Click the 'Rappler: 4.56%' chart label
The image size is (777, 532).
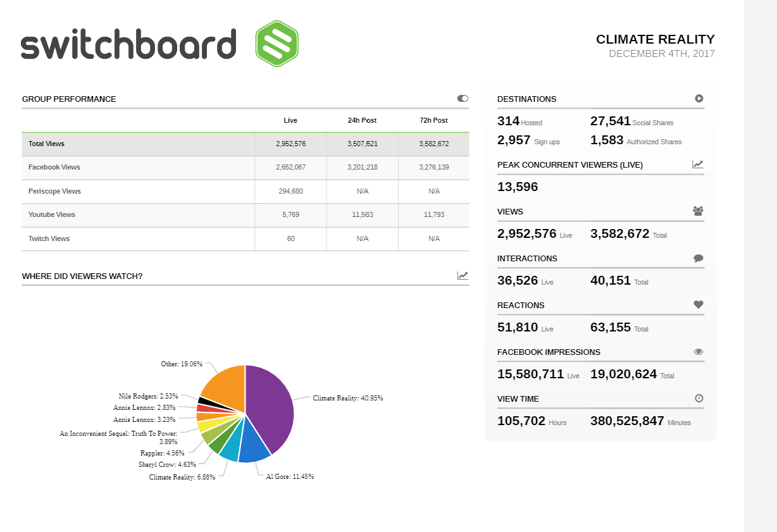[163, 453]
